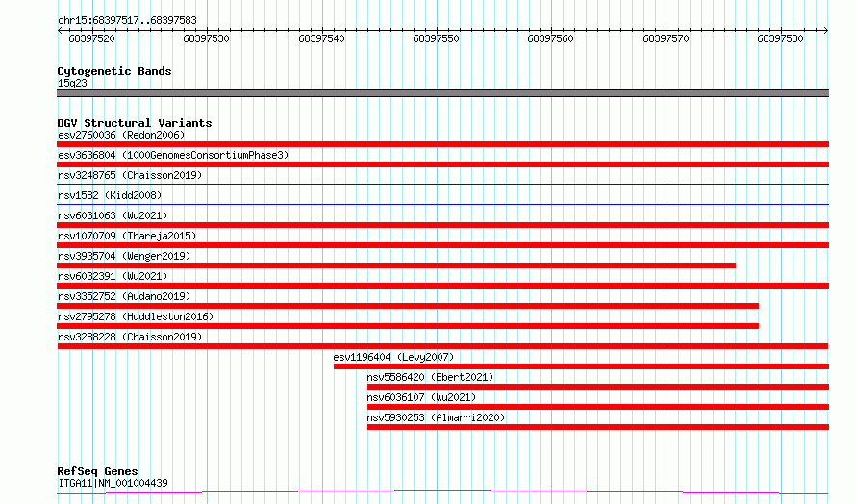Click the red bar under nsv6036107 (Wu2021)

598,407
